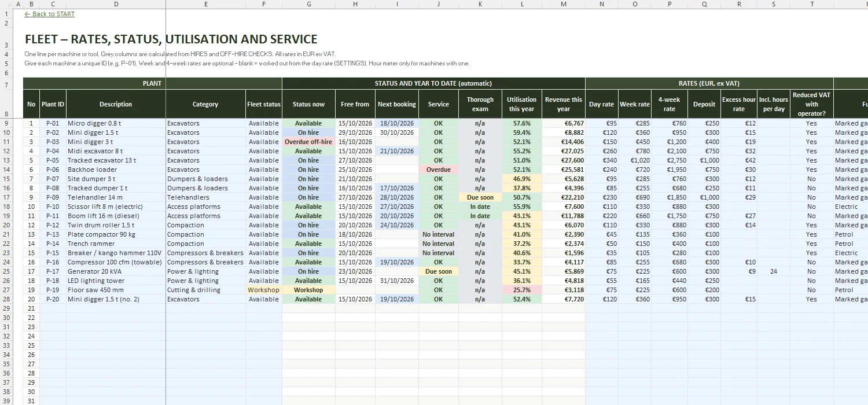868x405 pixels.
Task: Select revenue cell €27,600
Action: pos(564,160)
